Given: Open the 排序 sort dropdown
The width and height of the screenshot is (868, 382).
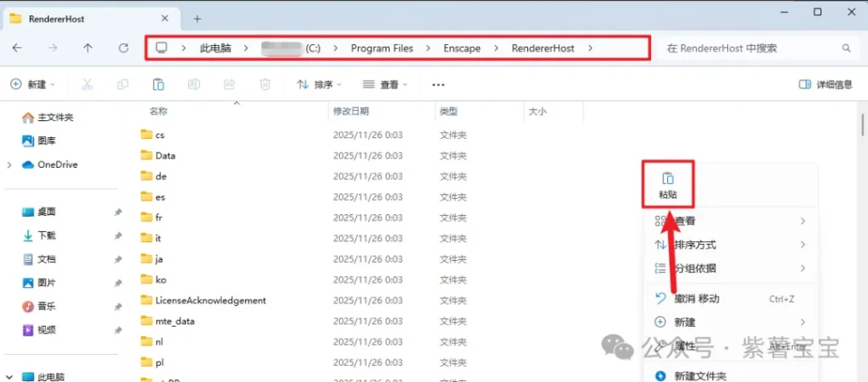Looking at the screenshot, I should [319, 85].
